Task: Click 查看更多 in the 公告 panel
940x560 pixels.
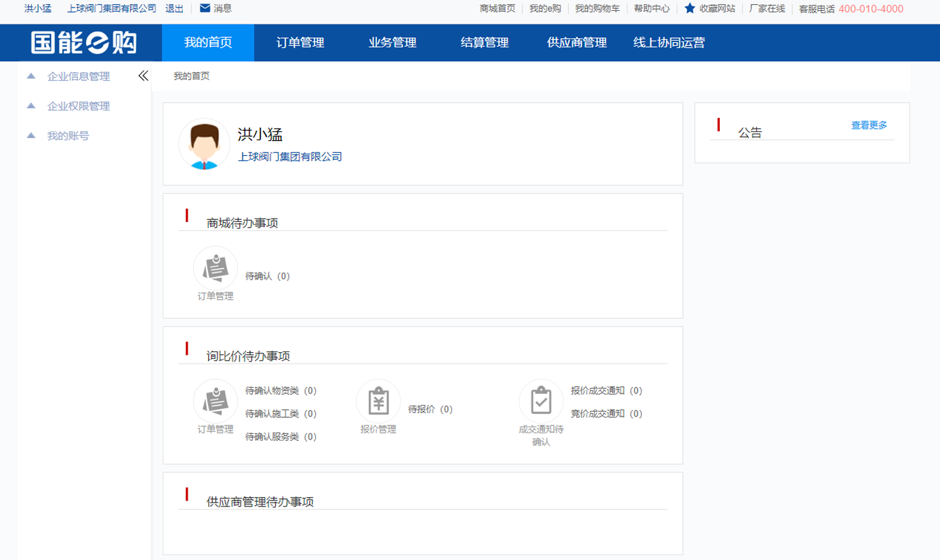Action: [869, 125]
